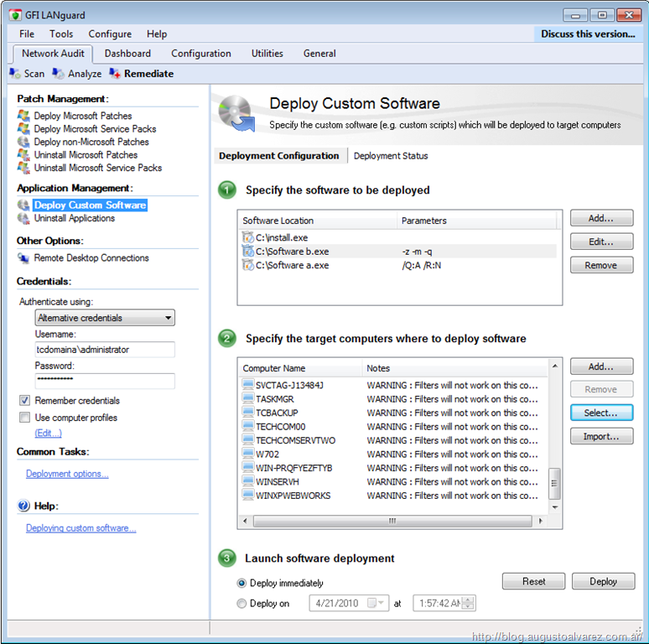649x644 pixels.
Task: Open the Deployment options link
Action: pos(67,474)
